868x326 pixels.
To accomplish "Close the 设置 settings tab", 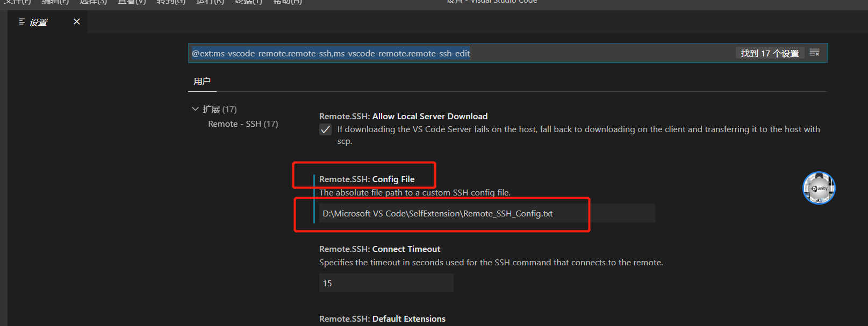I will [77, 21].
